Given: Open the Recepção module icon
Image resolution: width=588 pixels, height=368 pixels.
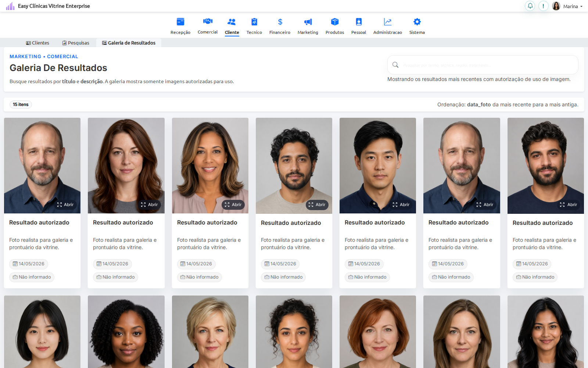Looking at the screenshot, I should (180, 22).
